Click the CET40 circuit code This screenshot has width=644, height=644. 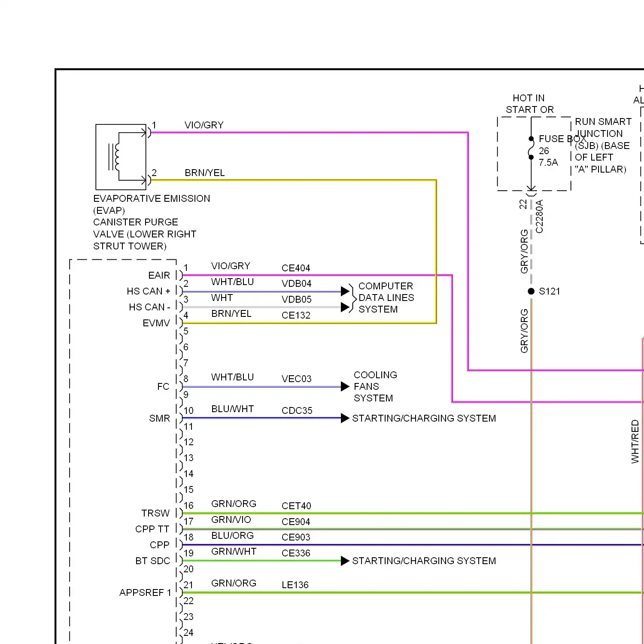click(x=296, y=506)
